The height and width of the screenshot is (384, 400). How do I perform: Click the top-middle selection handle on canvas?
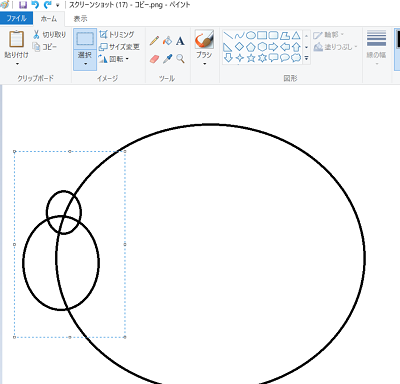70,151
